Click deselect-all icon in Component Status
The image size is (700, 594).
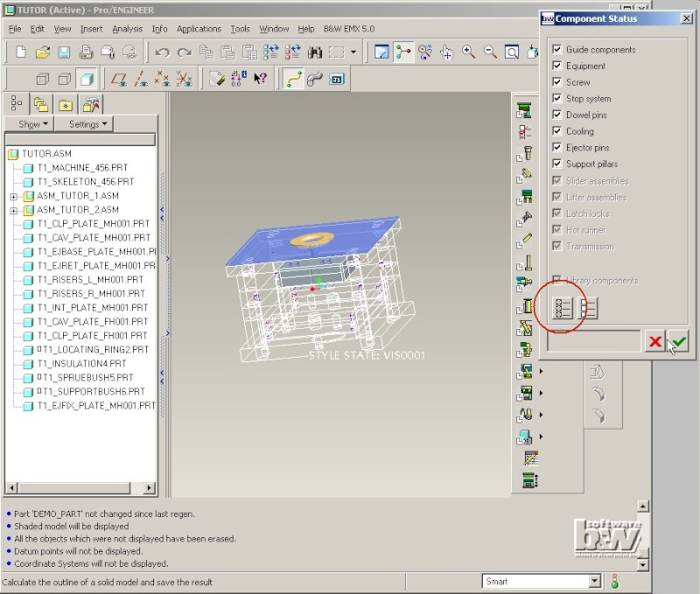coord(587,308)
